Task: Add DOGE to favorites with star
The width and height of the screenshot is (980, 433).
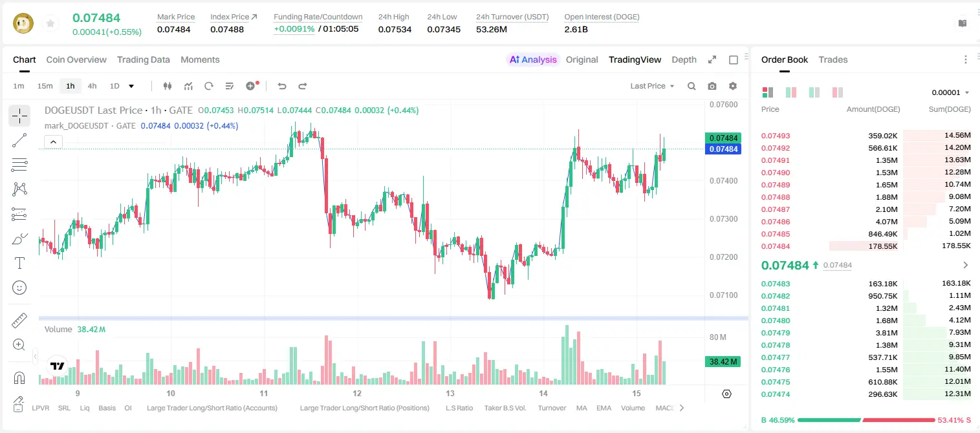Action: click(x=50, y=24)
